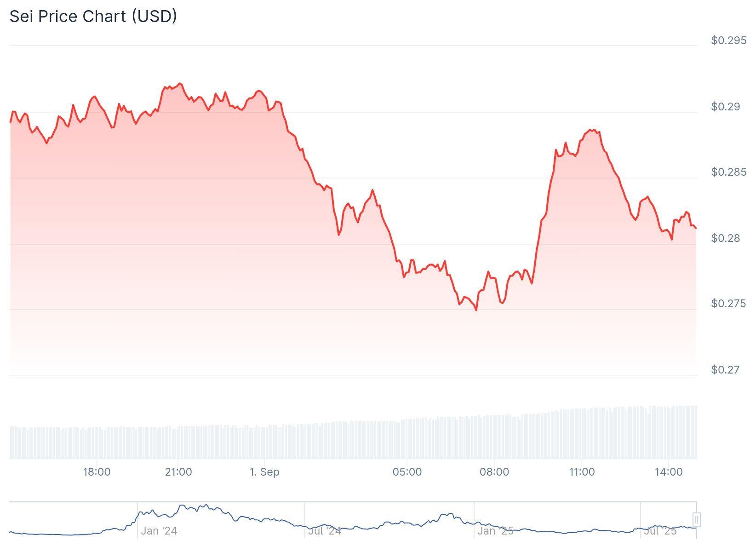The image size is (756, 552).
Task: Select Jul '25 in the navigator timeline
Action: coord(660,531)
